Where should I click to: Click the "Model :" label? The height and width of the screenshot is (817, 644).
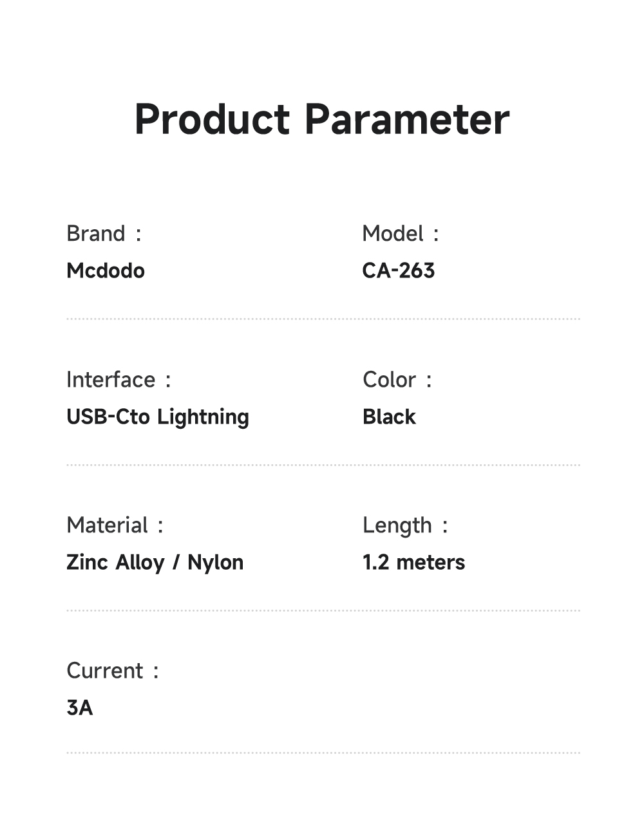[x=400, y=234]
